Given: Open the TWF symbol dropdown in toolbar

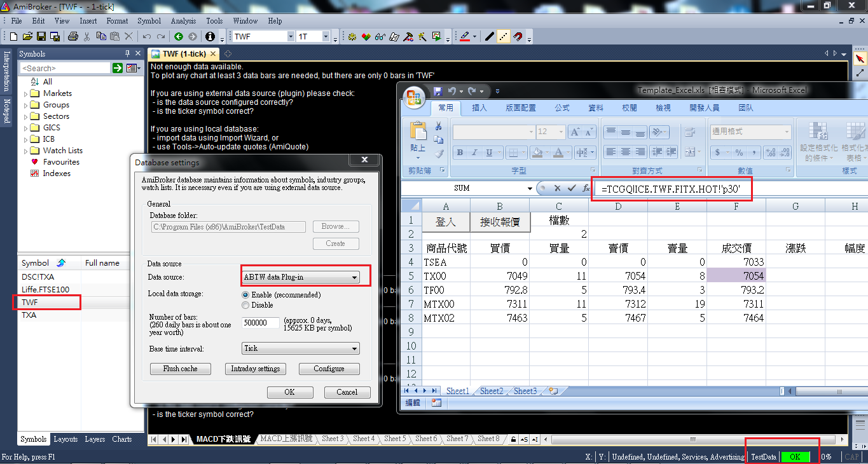Looking at the screenshot, I should click(x=290, y=37).
